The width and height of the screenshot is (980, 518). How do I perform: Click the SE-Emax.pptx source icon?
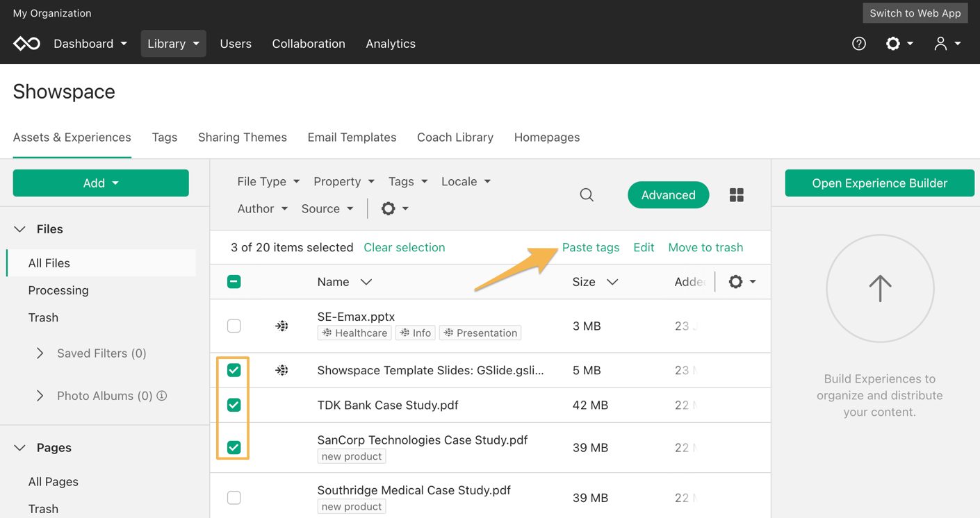pyautogui.click(x=281, y=326)
